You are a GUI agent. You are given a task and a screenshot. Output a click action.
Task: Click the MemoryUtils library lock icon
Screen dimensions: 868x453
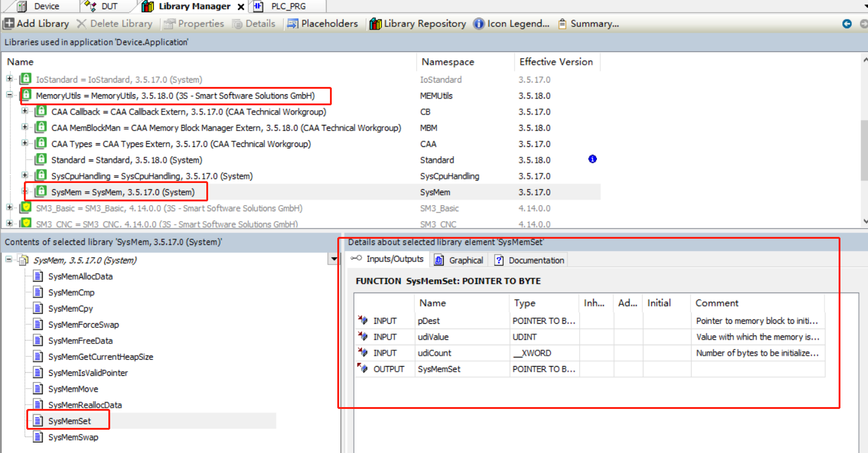[26, 95]
